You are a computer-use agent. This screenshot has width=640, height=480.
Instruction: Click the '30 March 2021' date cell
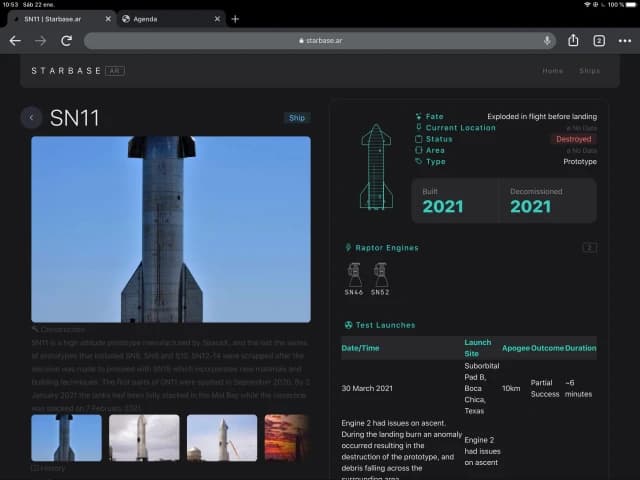(367, 389)
